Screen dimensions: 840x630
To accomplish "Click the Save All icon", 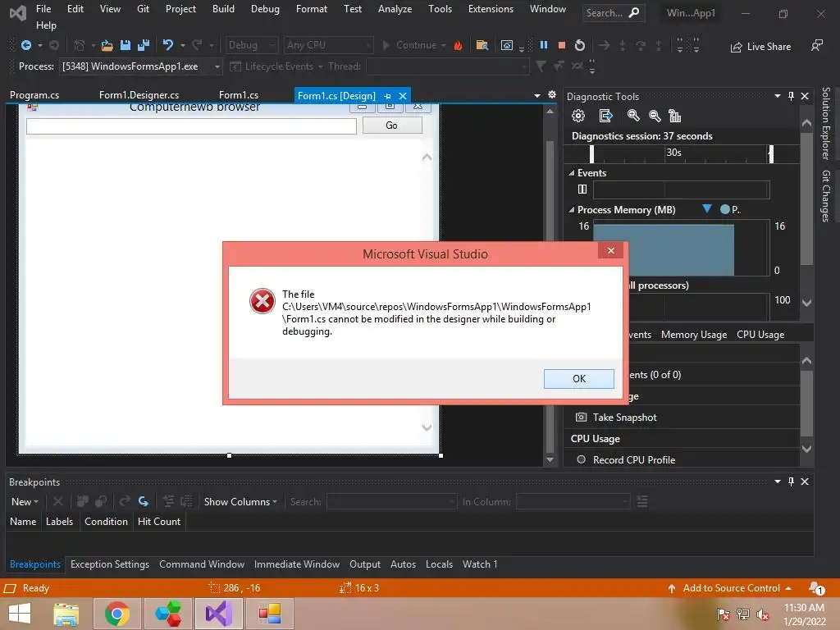I will pyautogui.click(x=144, y=46).
